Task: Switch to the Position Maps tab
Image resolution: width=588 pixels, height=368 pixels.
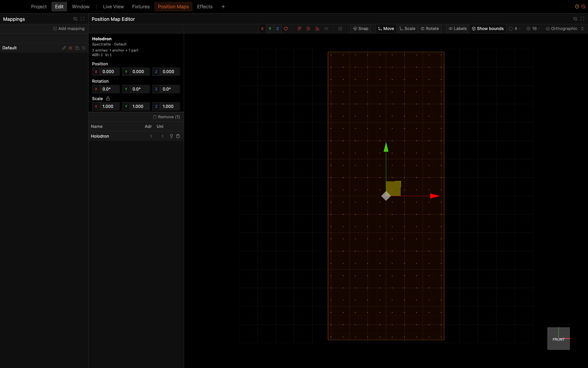Action: (173, 7)
